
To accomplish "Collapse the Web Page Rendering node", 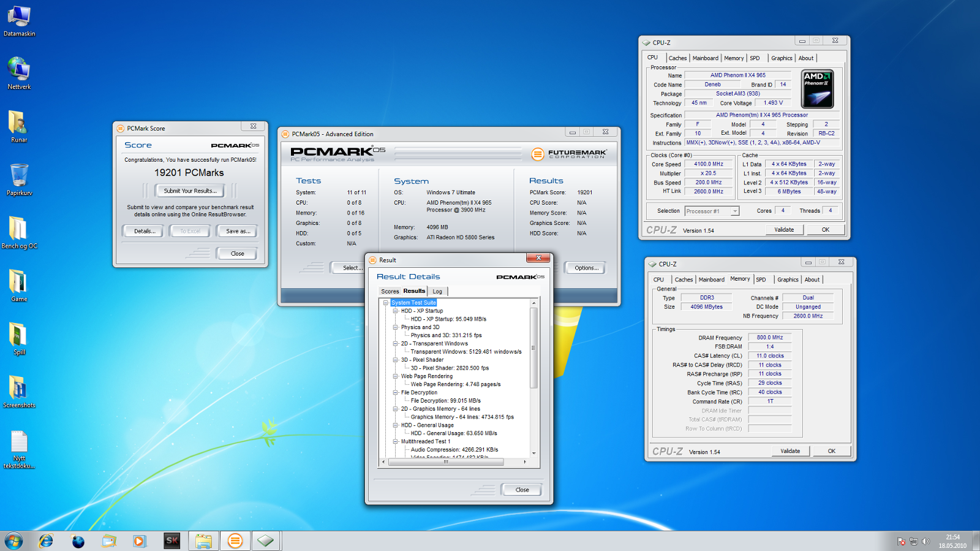I will pyautogui.click(x=396, y=376).
